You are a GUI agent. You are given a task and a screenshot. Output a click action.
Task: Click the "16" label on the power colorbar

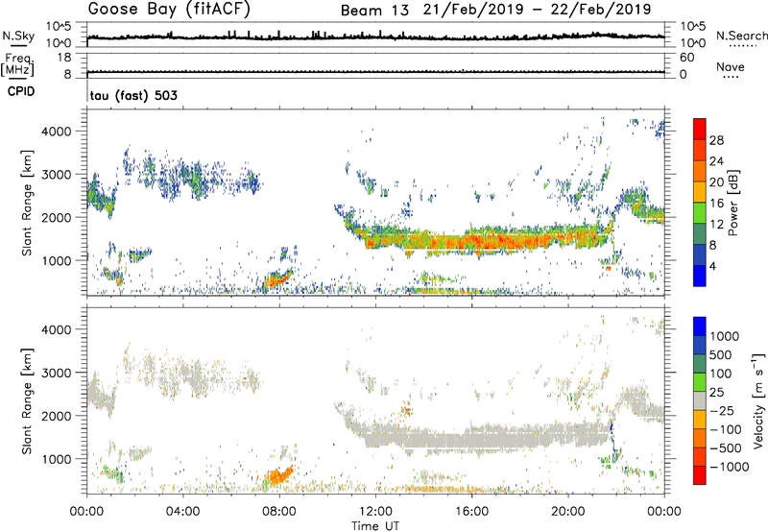[x=716, y=204]
